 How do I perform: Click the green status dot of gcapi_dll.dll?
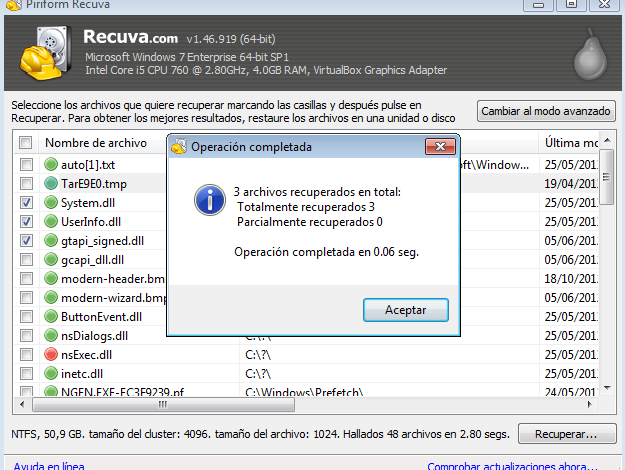pos(51,260)
